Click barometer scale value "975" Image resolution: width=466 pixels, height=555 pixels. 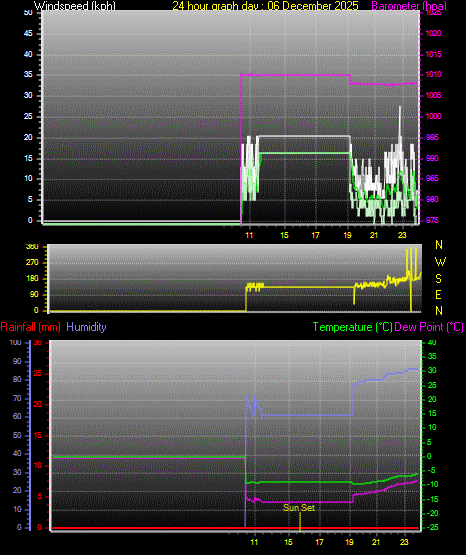[x=432, y=220]
